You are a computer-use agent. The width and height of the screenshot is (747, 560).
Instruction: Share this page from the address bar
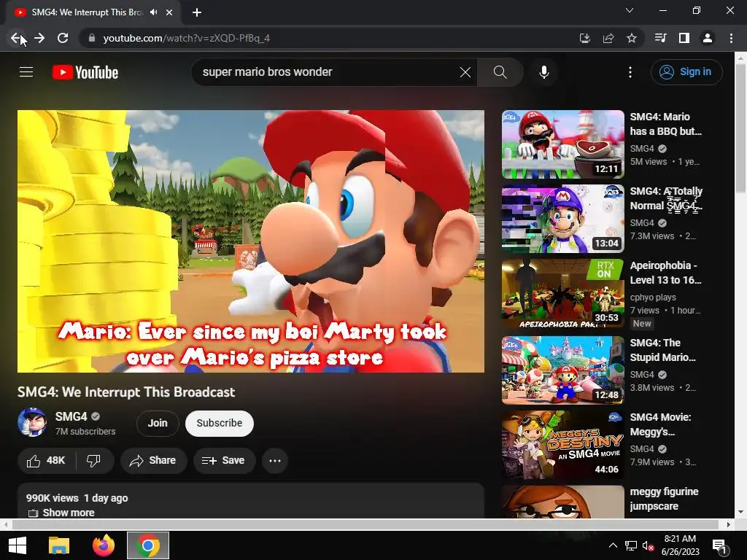click(608, 38)
